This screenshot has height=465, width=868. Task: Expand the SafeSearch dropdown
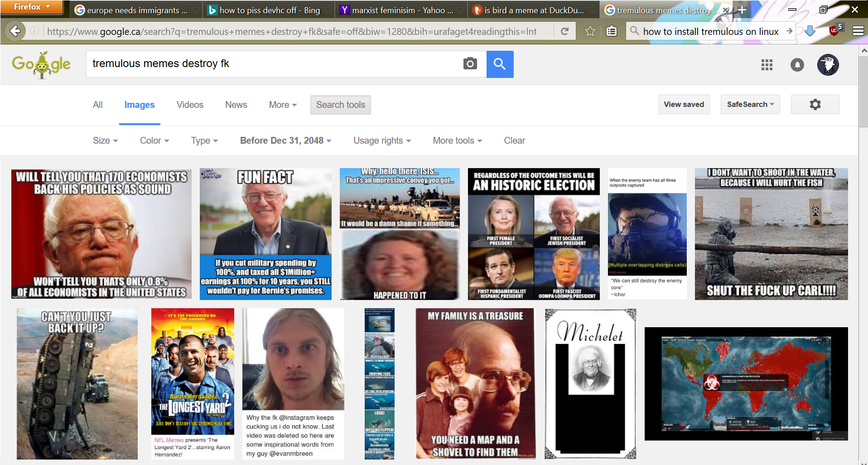pyautogui.click(x=750, y=105)
